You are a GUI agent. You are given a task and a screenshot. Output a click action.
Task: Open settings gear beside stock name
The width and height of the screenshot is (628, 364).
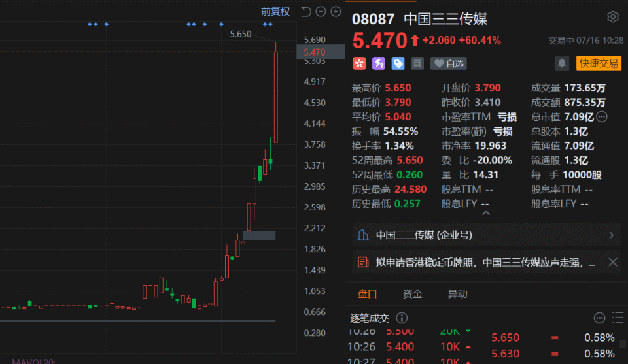(612, 17)
